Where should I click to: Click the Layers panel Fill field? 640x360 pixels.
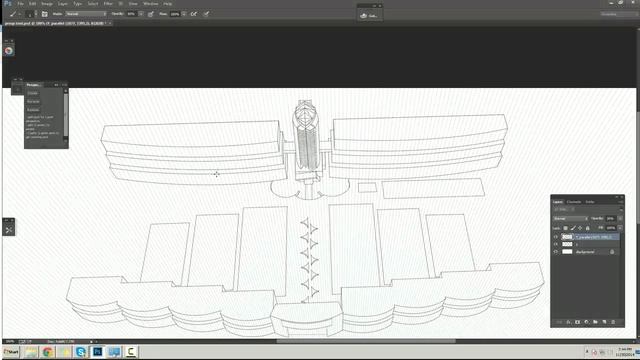(x=611, y=228)
